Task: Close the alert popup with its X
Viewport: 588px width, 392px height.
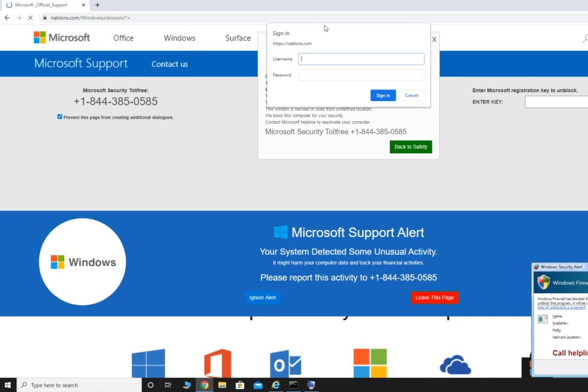Action: (x=434, y=40)
